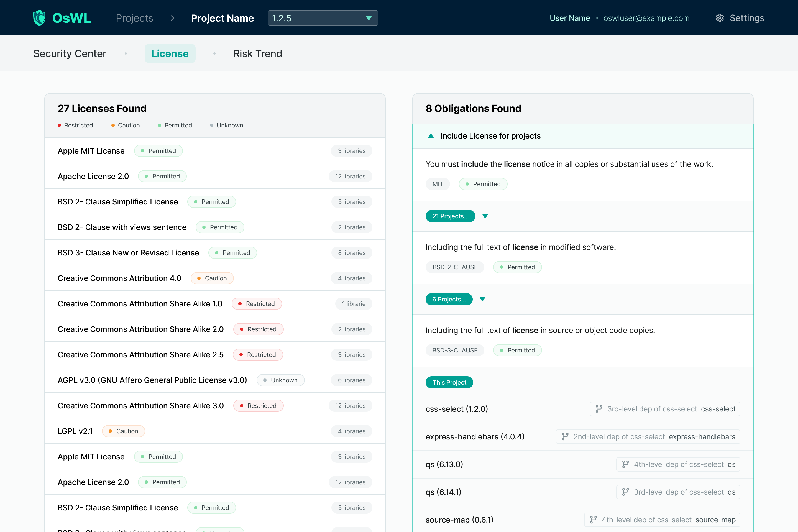Collapse the Include License for projects section
This screenshot has width=798, height=532.
tap(431, 136)
